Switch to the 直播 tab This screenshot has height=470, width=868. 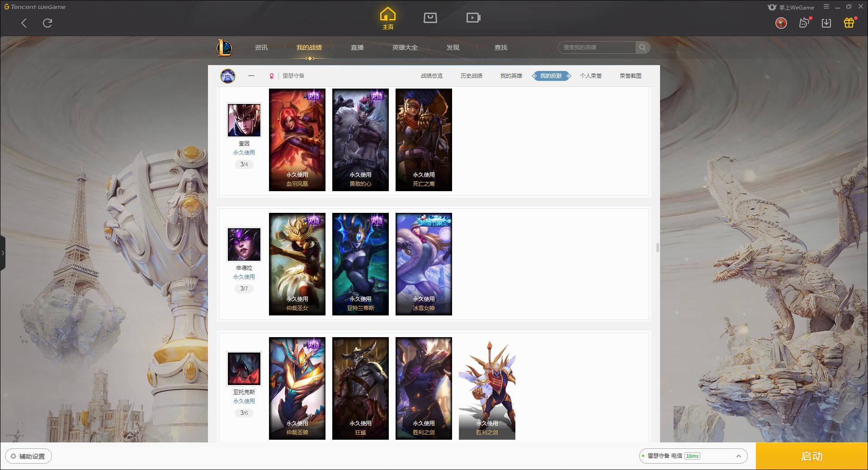click(x=357, y=47)
